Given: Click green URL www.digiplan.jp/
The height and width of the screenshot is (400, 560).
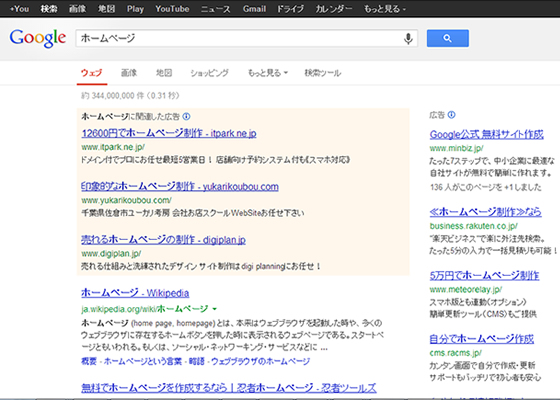Looking at the screenshot, I should click(x=111, y=253).
